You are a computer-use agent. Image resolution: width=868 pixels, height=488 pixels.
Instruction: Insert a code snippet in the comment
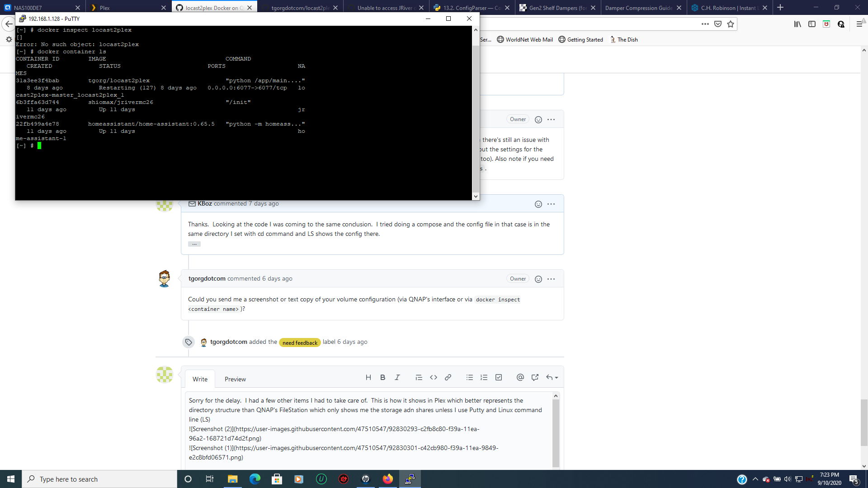click(x=434, y=377)
